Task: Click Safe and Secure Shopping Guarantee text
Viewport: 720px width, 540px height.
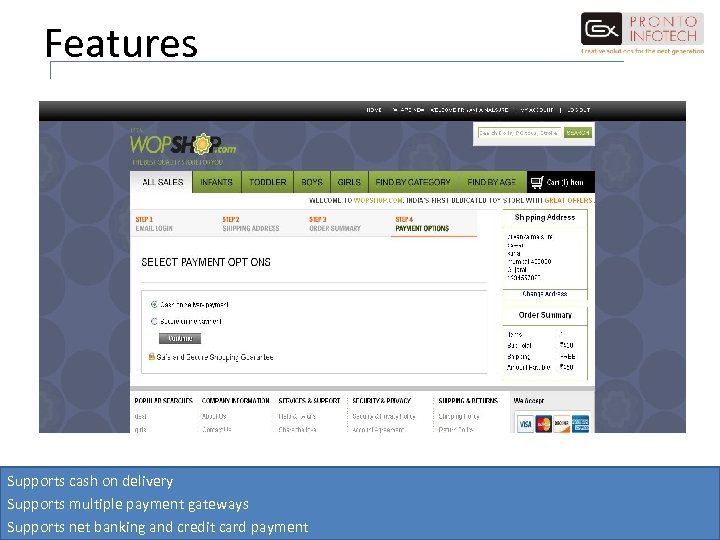Action: 215,357
